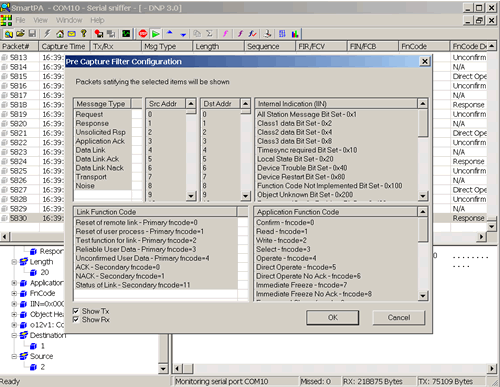The image size is (500, 387).
Task: Click the sigma summation toolbar icon
Action: (209, 33)
